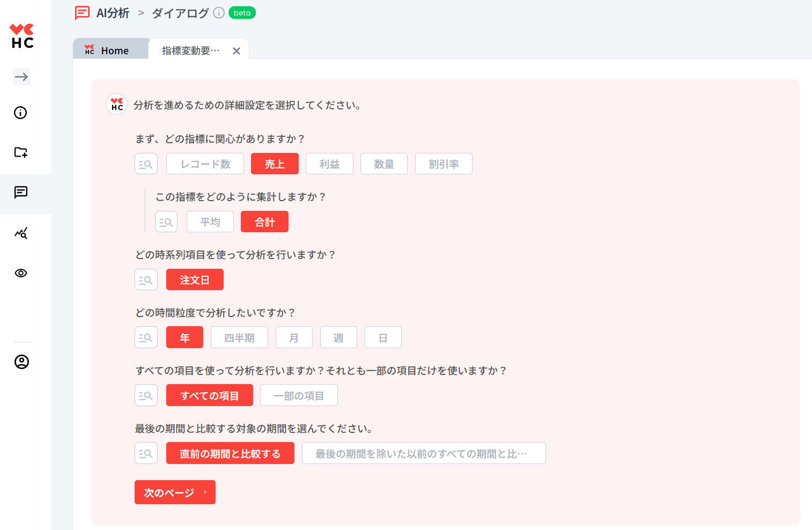812x530 pixels.
Task: Open the add folder icon in sidebar
Action: coord(21,152)
